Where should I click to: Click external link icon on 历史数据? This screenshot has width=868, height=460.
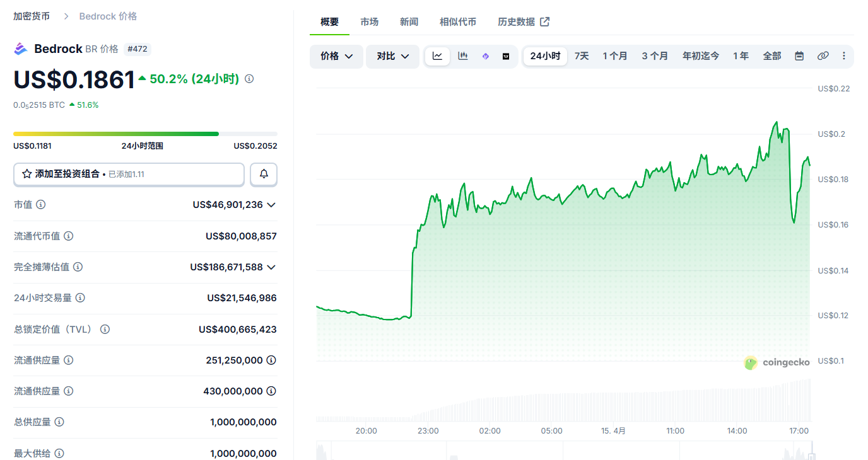pos(544,21)
